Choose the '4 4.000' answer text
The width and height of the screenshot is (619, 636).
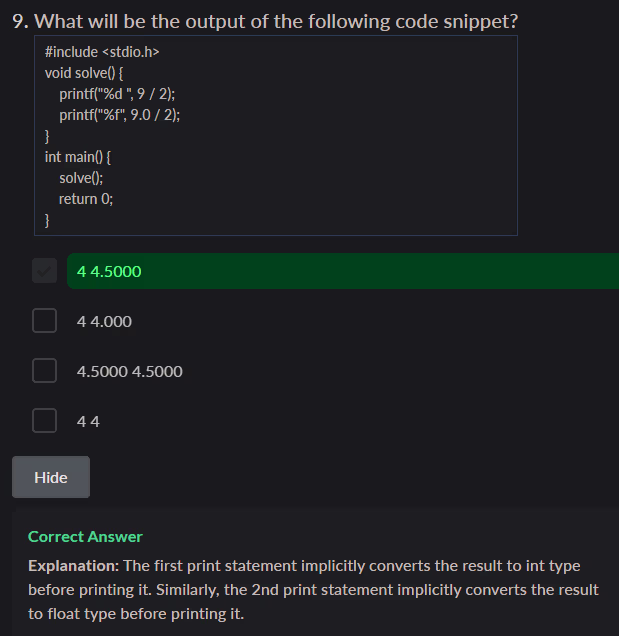[x=104, y=321]
